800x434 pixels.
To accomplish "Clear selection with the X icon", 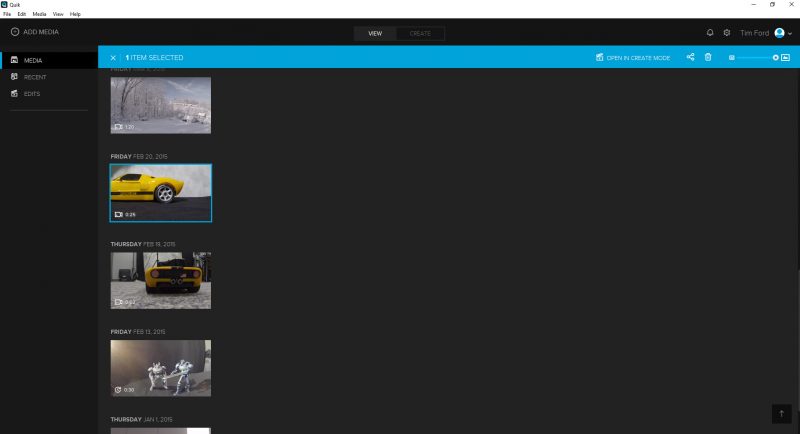I will click(x=113, y=58).
